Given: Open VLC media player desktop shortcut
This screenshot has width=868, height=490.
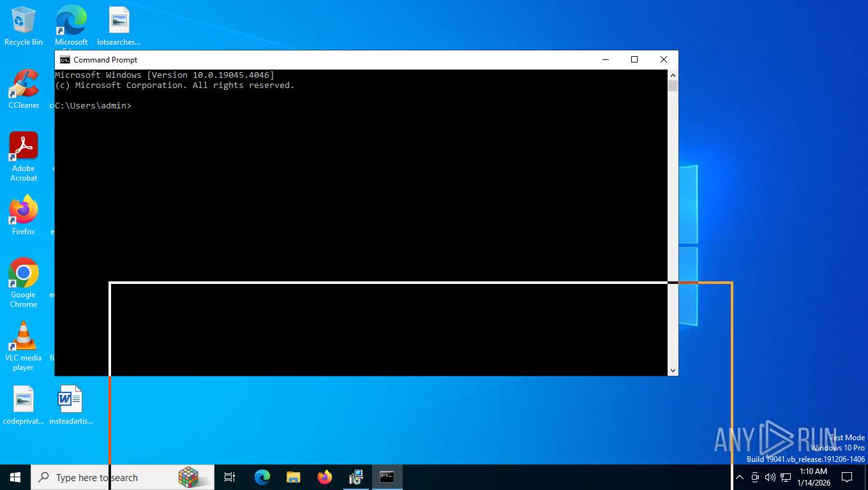Looking at the screenshot, I should tap(24, 346).
